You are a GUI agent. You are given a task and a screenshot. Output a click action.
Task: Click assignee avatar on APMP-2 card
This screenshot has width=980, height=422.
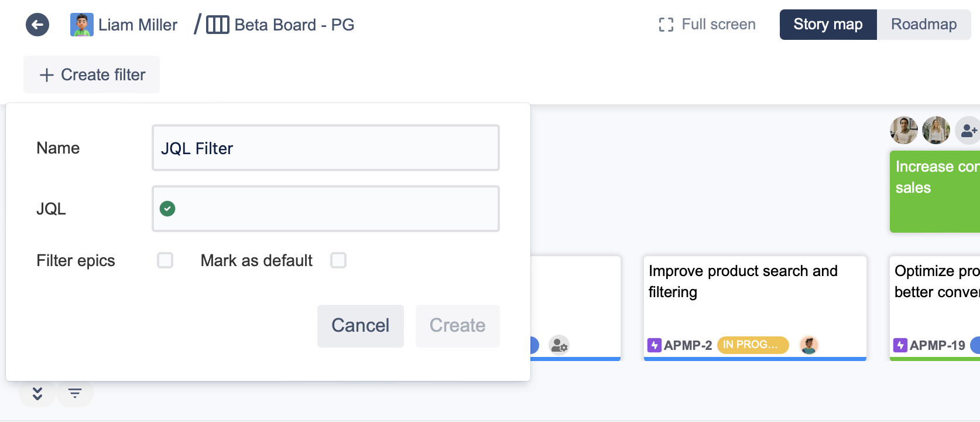coord(808,345)
